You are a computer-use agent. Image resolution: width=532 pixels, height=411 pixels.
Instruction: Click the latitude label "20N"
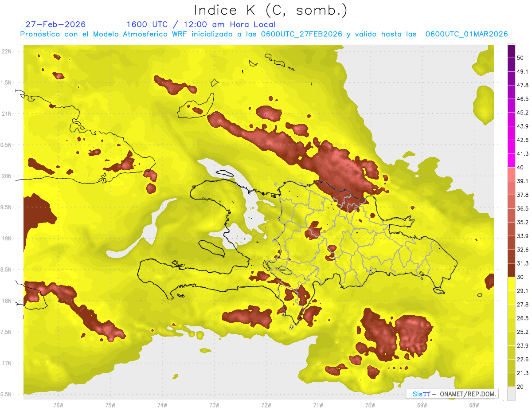pos(7,176)
